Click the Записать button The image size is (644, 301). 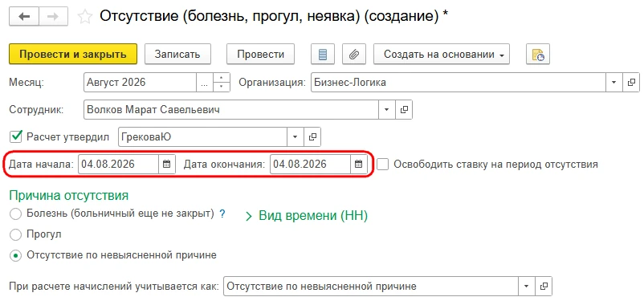click(x=177, y=55)
